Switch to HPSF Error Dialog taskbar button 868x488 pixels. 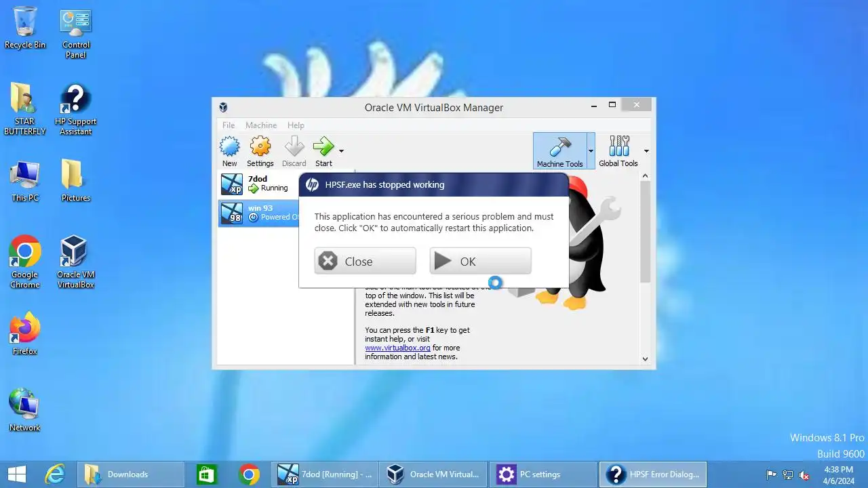652,474
